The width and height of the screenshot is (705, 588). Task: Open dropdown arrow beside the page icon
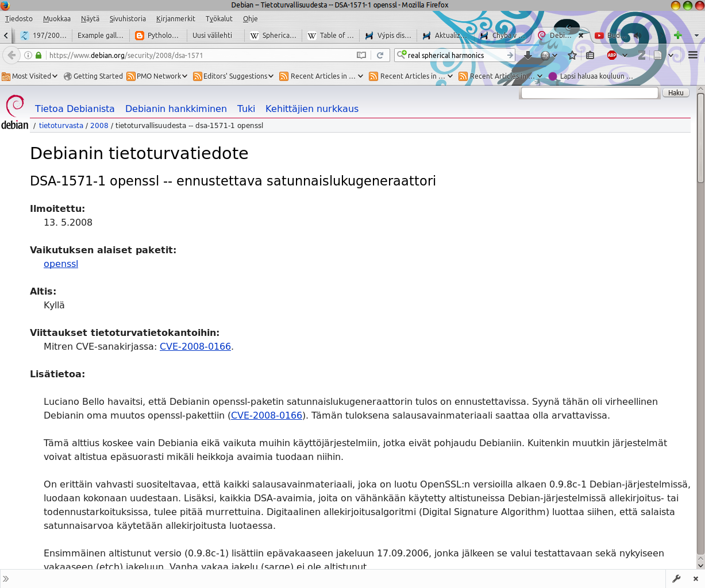(x=671, y=55)
